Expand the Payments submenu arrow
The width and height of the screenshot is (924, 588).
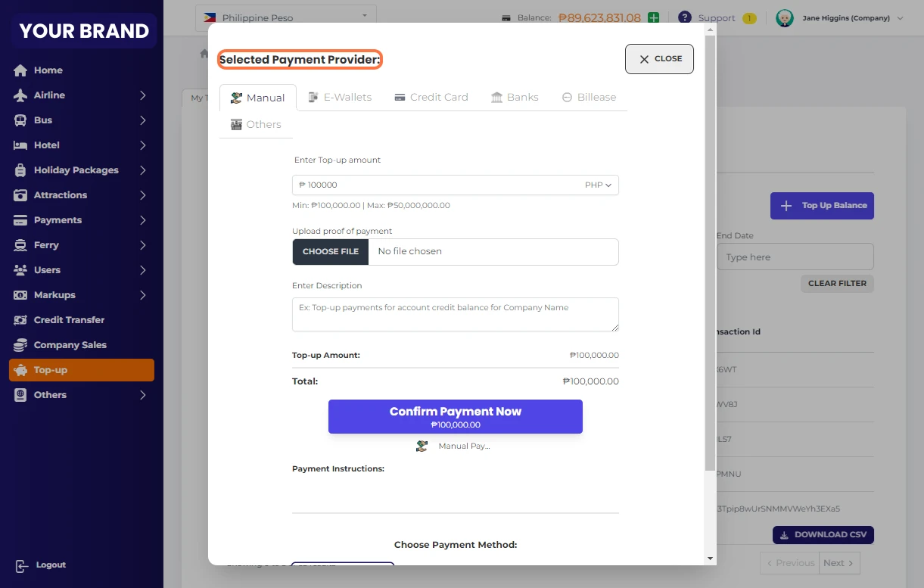coord(142,220)
